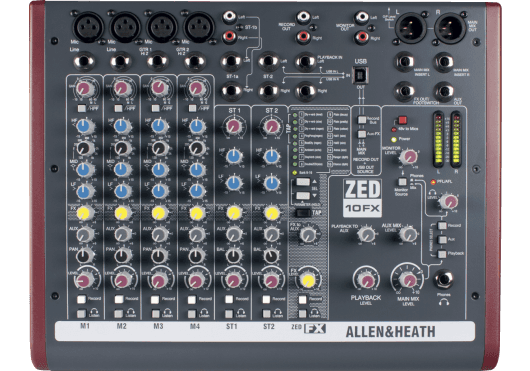Click the red Record Out Right RCA
Image resolution: width=530 pixels, height=371 pixels.
coord(304,36)
